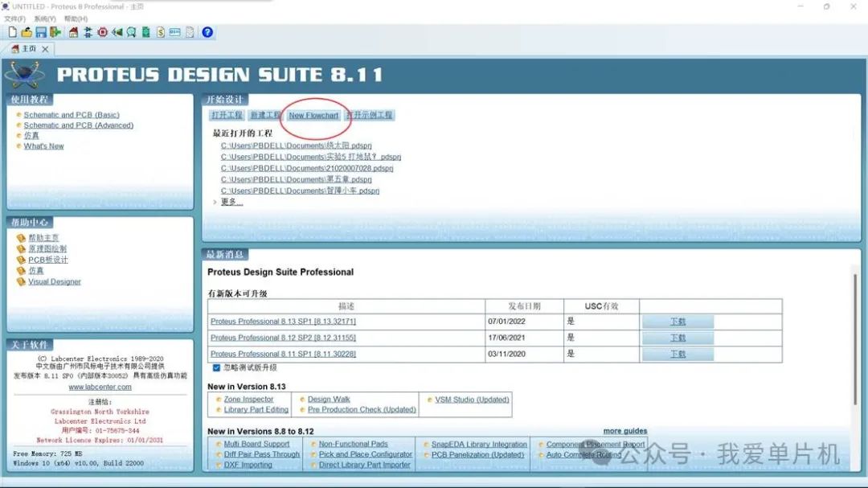Open recent project 21020007028.pdsprj
The image size is (868, 488).
(307, 168)
